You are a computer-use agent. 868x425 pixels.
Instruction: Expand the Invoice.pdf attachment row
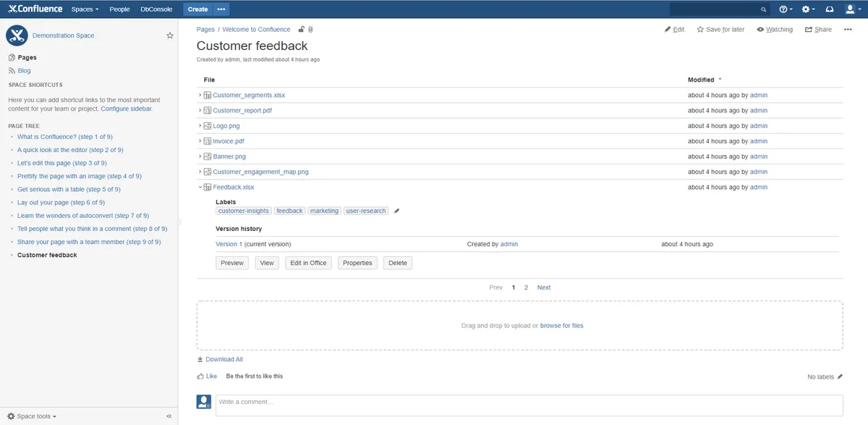200,141
